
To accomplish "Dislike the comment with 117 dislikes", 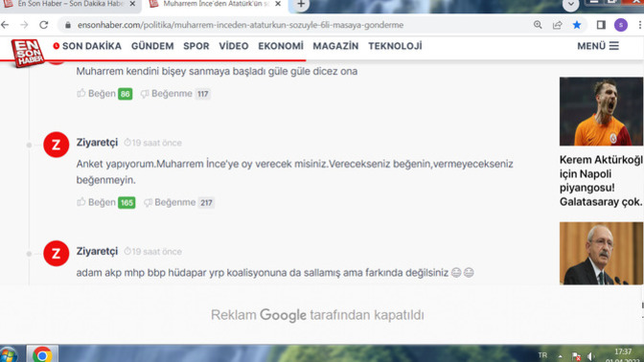I will point(175,94).
